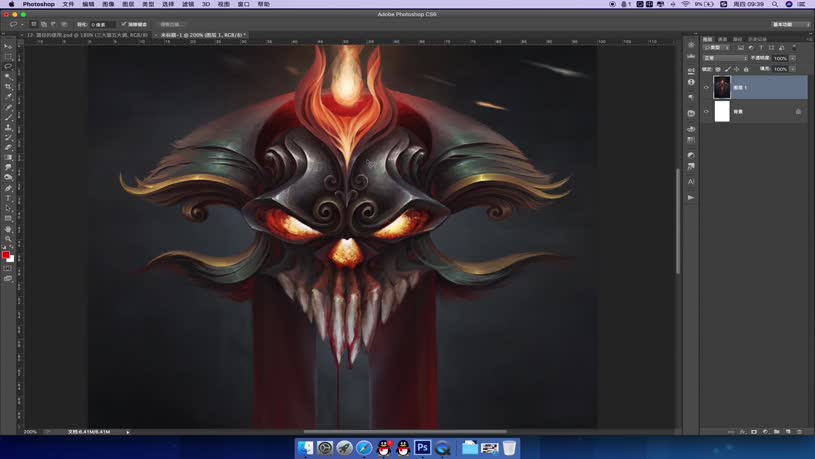This screenshot has height=459, width=815.
Task: Open the Character (A|) panel icon
Action: pos(691,181)
